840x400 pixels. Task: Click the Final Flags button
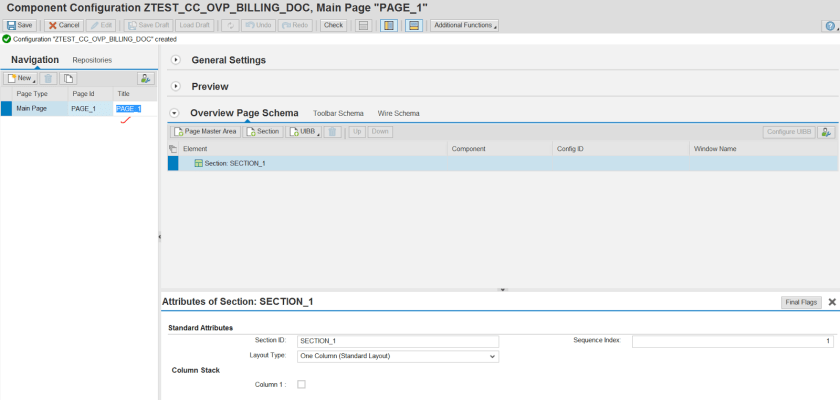coord(800,301)
